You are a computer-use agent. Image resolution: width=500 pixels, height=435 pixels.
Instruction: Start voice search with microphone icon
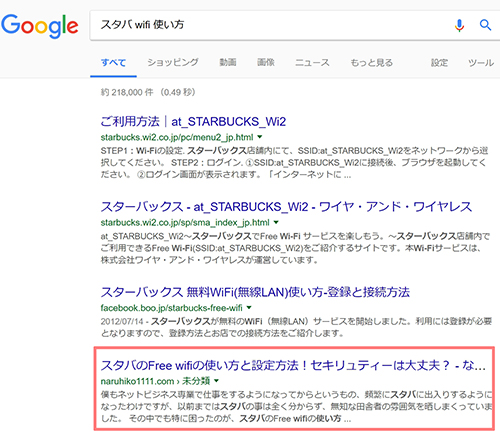click(x=459, y=25)
